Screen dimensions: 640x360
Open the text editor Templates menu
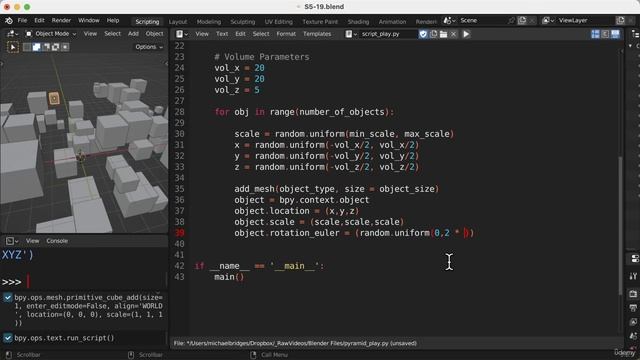317,34
